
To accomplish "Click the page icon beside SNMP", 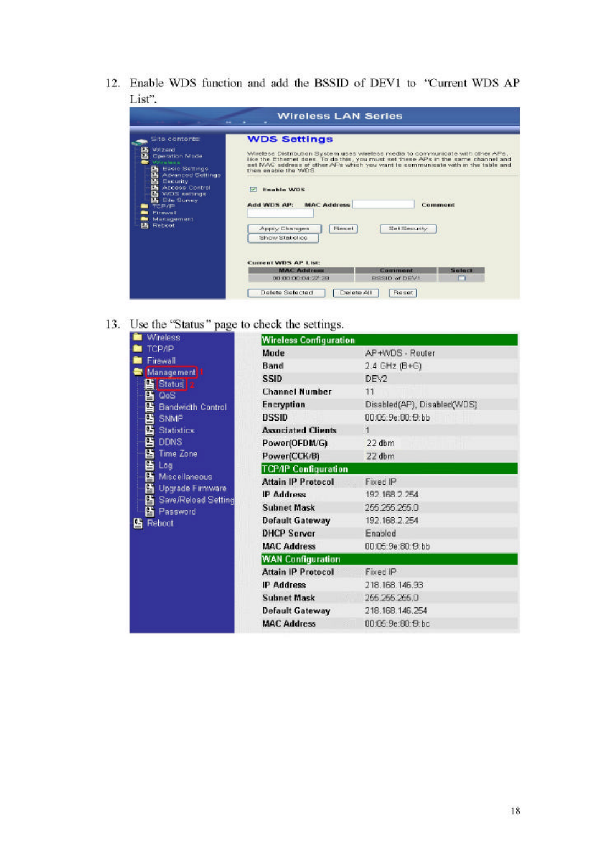I will point(149,418).
